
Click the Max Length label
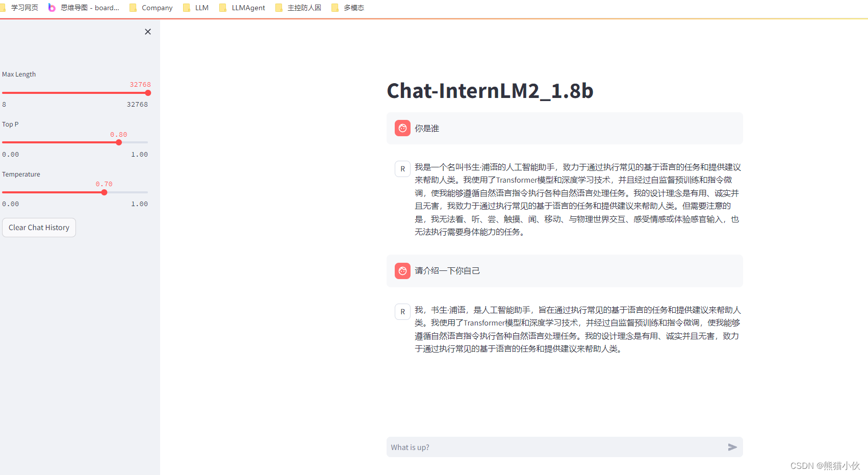coord(19,74)
